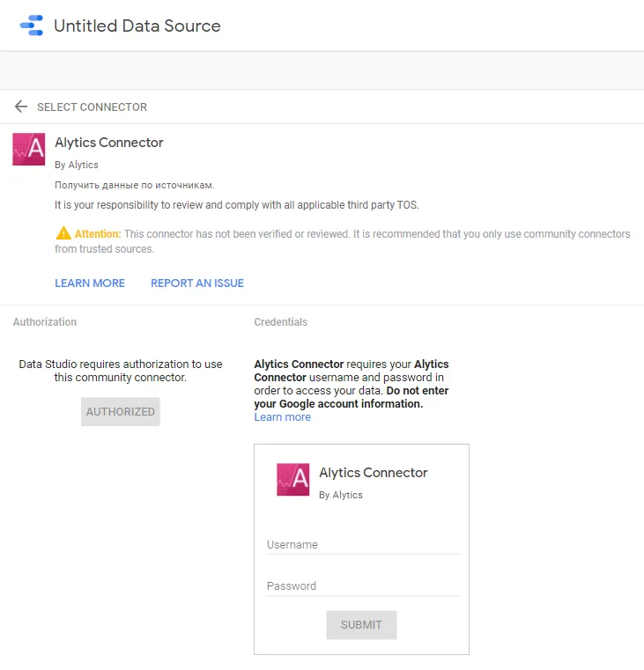644x670 pixels.
Task: Click the Alytics logo in credentials box
Action: pyautogui.click(x=292, y=480)
